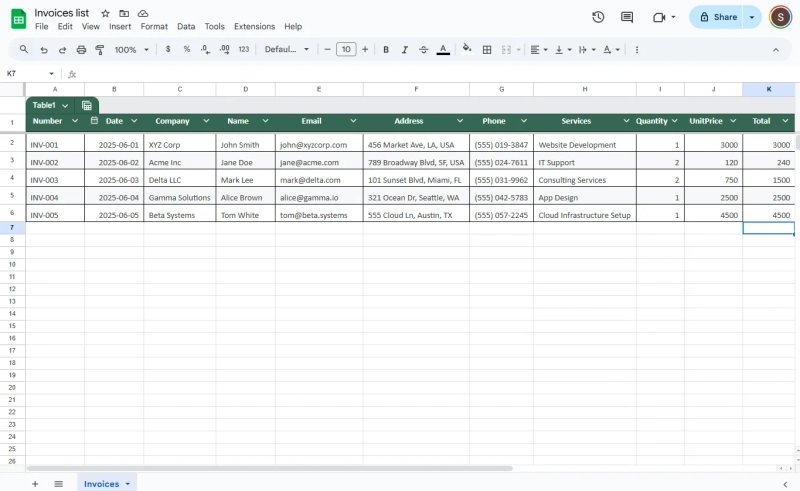The width and height of the screenshot is (800, 491).
Task: Format as currency with dollar icon
Action: (168, 50)
